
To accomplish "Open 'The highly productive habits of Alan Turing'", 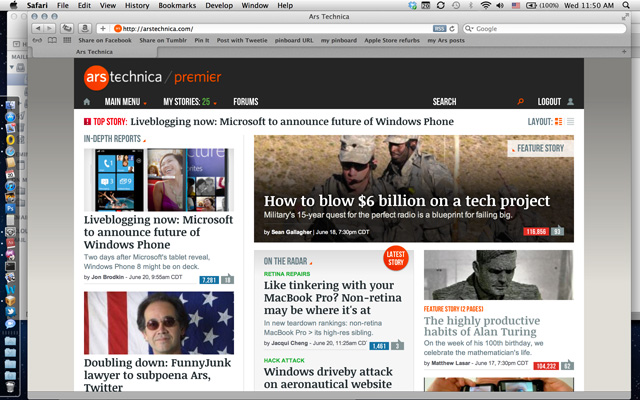I will (x=482, y=326).
